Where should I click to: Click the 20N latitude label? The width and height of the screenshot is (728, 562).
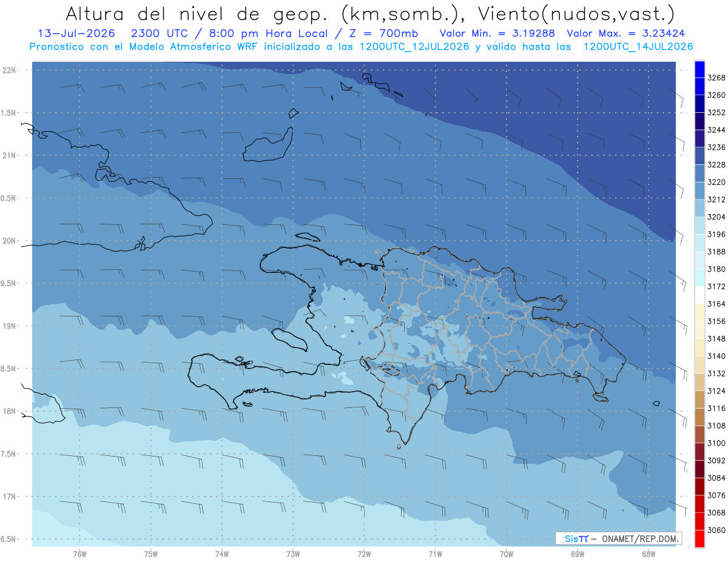pyautogui.click(x=8, y=241)
